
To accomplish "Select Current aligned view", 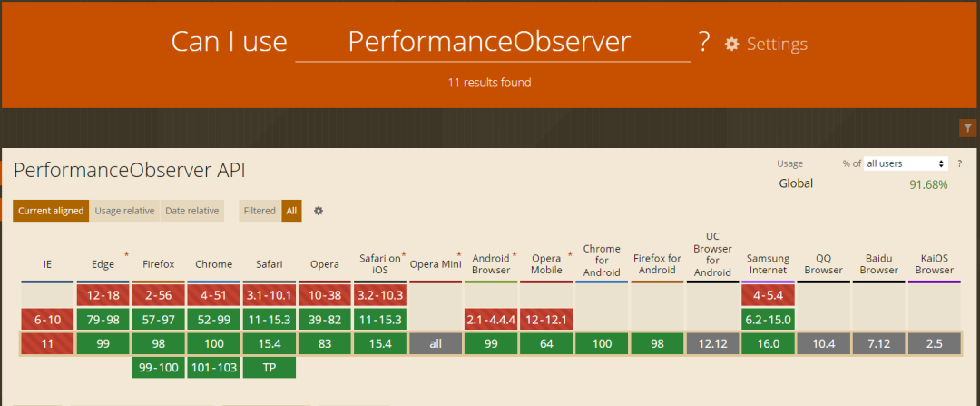I will [51, 211].
